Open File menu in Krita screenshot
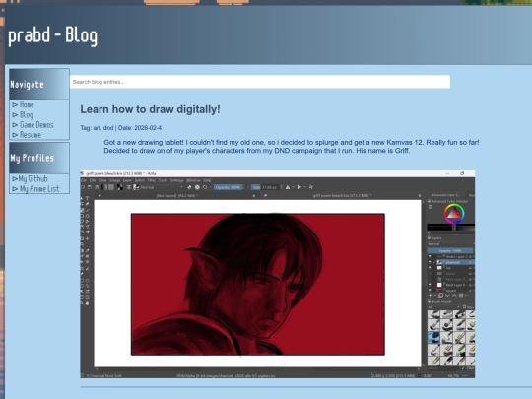Viewport: 532px width, 399px height. (84, 180)
